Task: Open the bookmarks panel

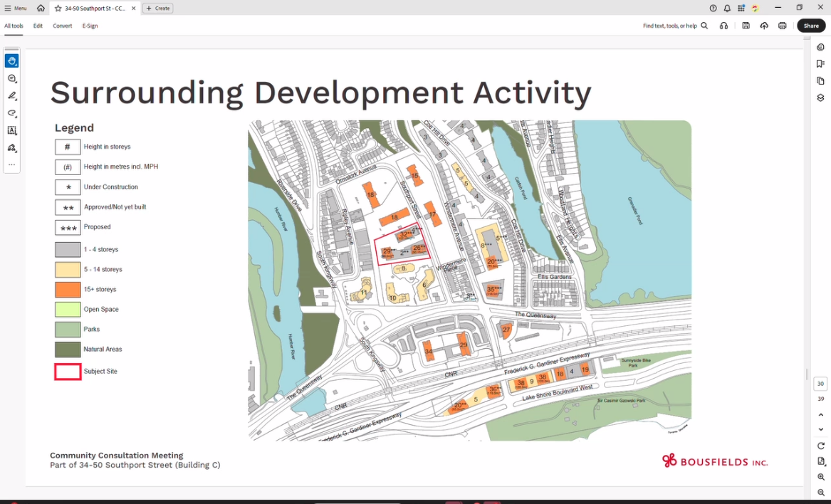Action: point(820,64)
